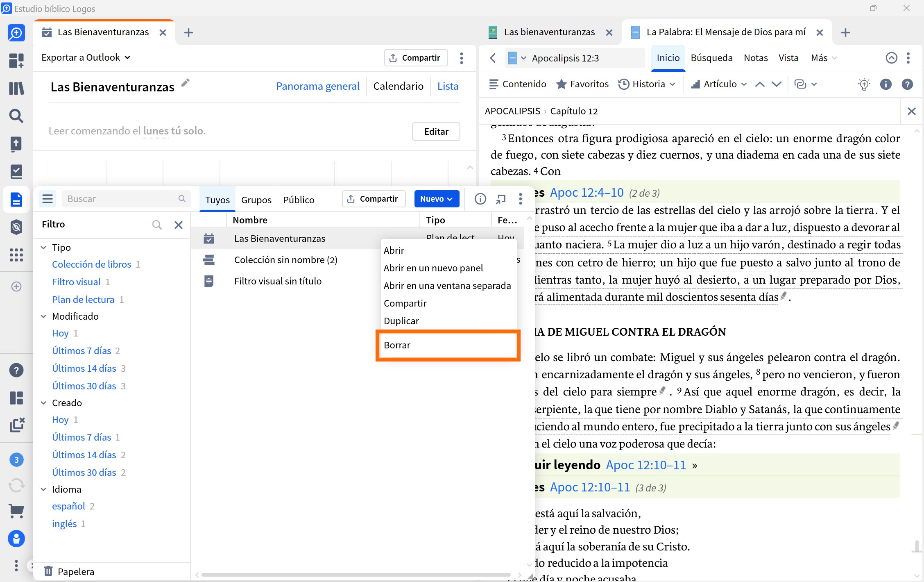Expand the Más menu in book ribbon

(824, 58)
